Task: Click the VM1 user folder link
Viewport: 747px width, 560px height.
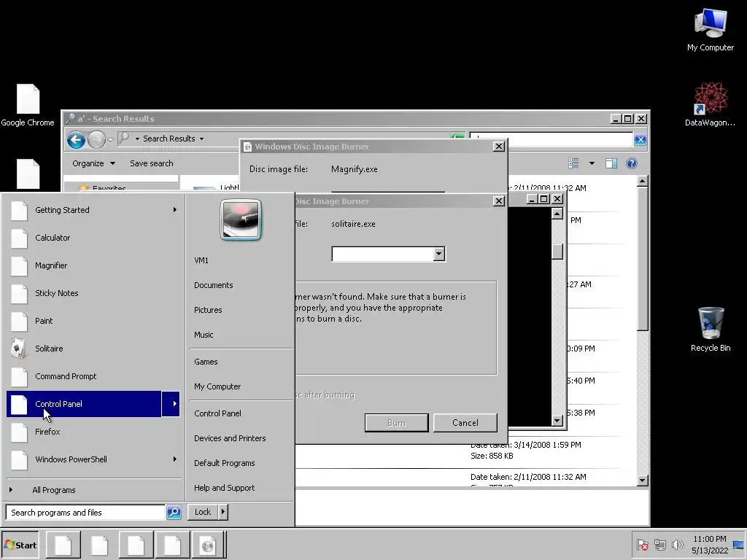Action: coord(201,260)
